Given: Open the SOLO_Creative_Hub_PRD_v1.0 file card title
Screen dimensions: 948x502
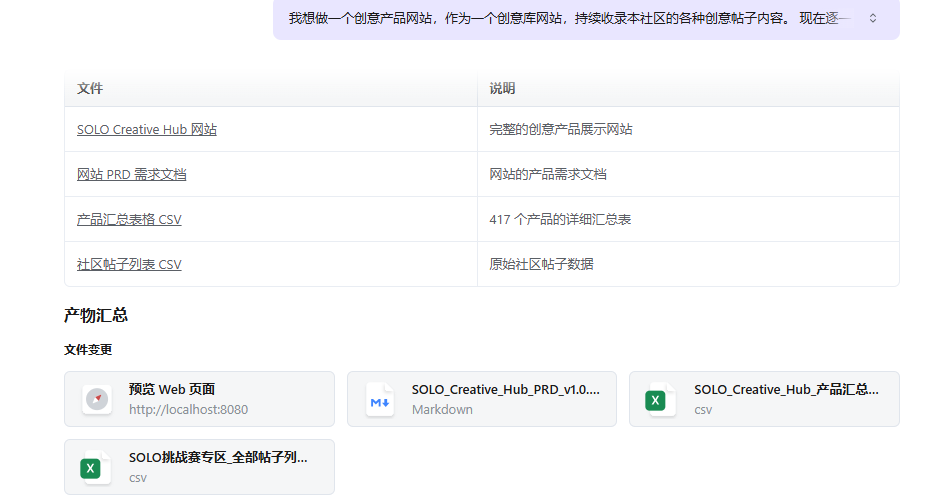Looking at the screenshot, I should pos(506,390).
